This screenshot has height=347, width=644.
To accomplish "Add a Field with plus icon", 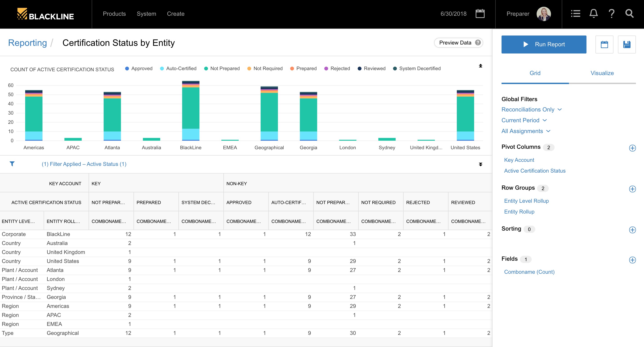I will click(632, 260).
